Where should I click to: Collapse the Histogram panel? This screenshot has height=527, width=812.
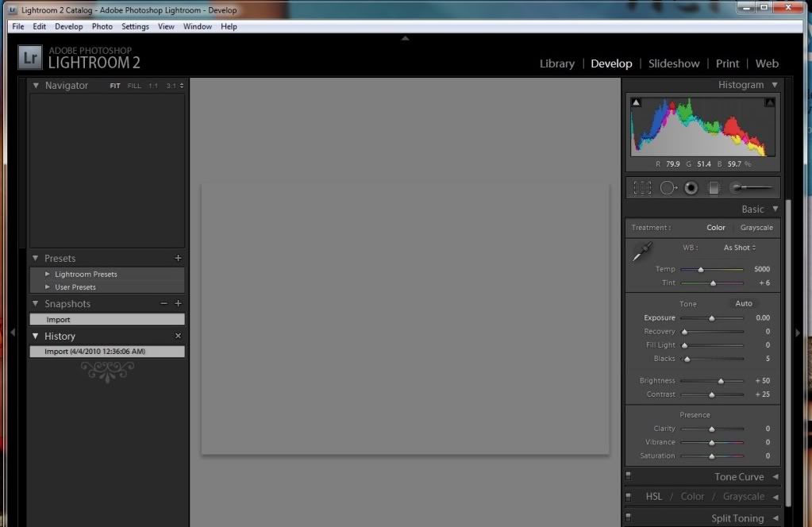pos(775,85)
